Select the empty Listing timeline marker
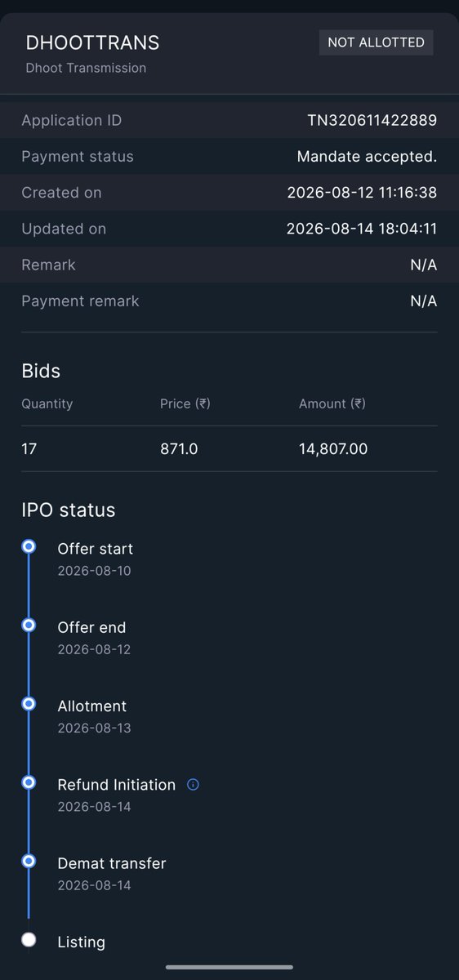 (29, 939)
